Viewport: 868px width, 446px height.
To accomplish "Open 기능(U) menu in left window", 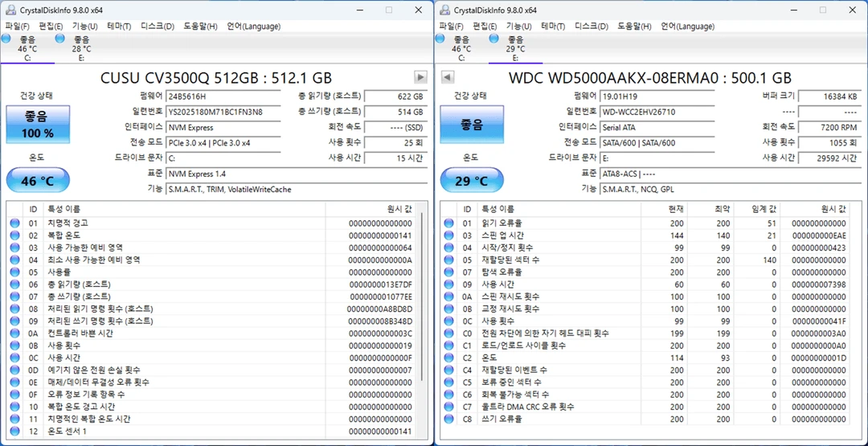I will (84, 26).
